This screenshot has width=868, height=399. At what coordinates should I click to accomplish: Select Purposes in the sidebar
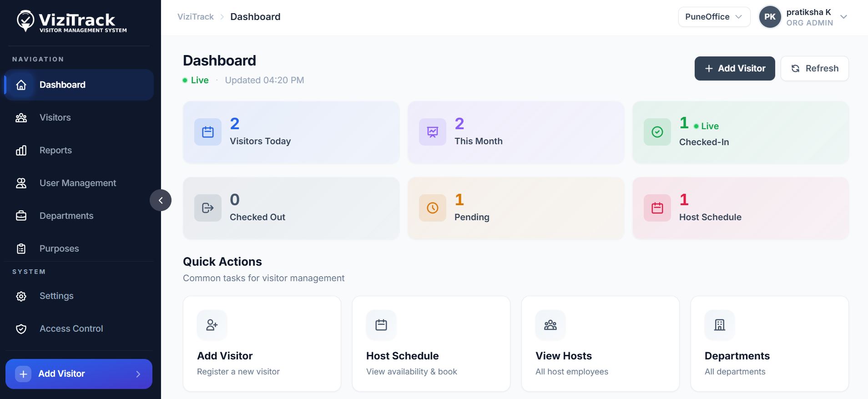click(79, 248)
